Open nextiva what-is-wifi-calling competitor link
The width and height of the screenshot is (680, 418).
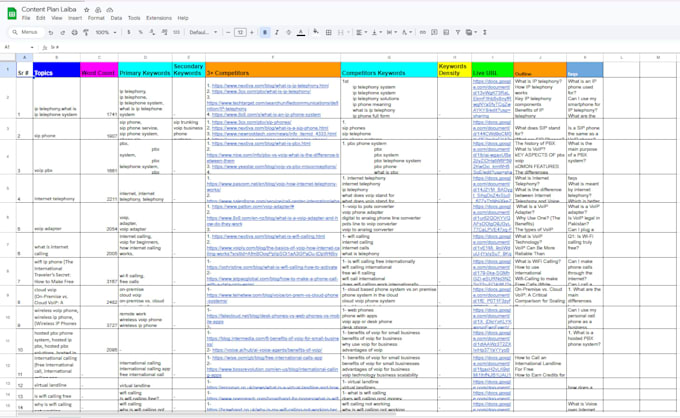(268, 237)
